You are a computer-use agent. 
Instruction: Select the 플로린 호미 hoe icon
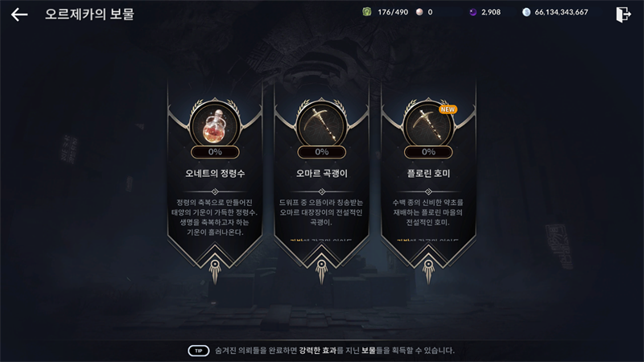(x=428, y=124)
